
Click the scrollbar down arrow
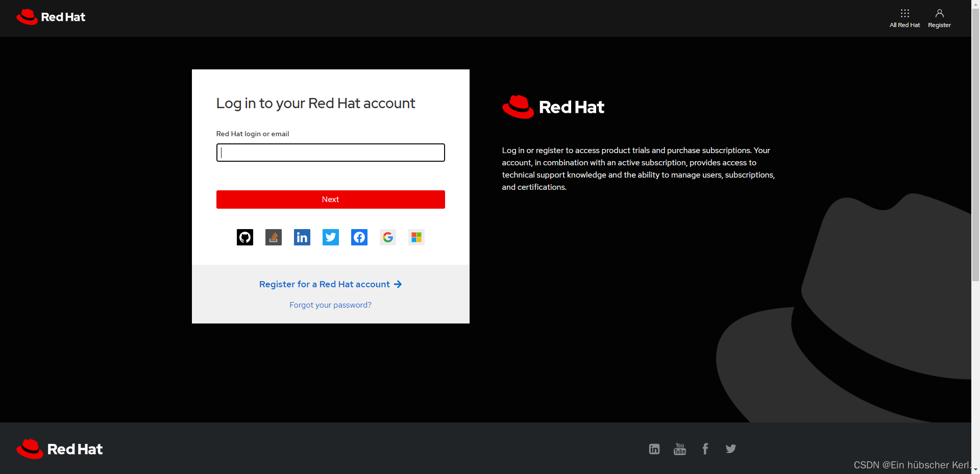pos(975,469)
